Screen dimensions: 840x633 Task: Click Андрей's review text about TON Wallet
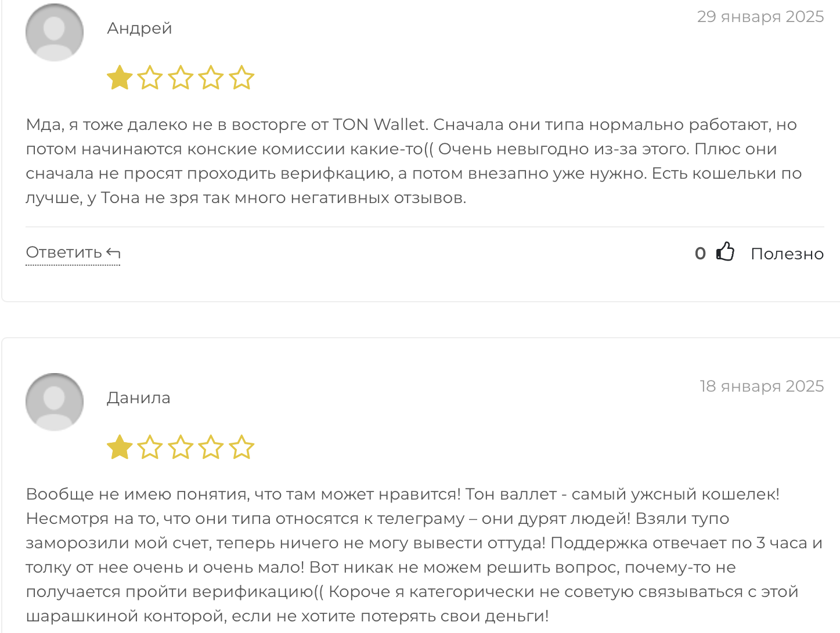[x=414, y=161]
